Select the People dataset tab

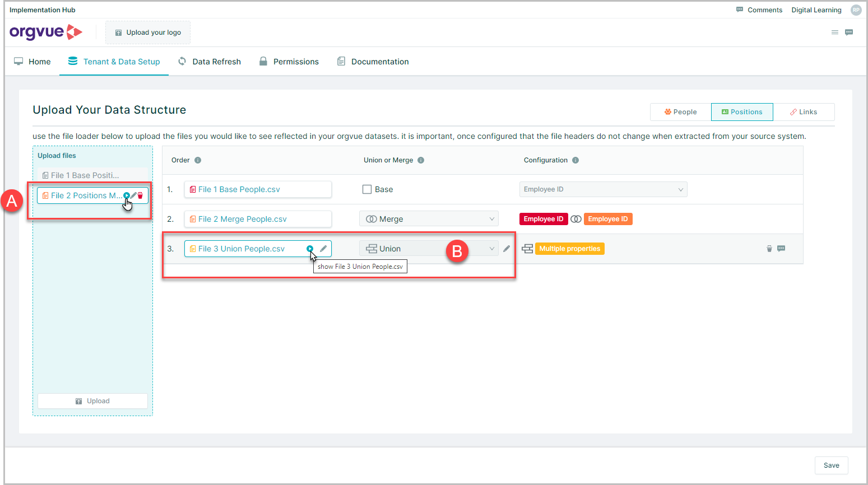[x=680, y=112]
